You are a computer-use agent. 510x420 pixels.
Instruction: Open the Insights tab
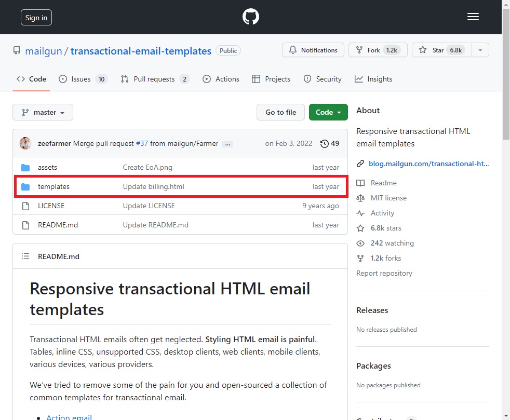point(373,79)
